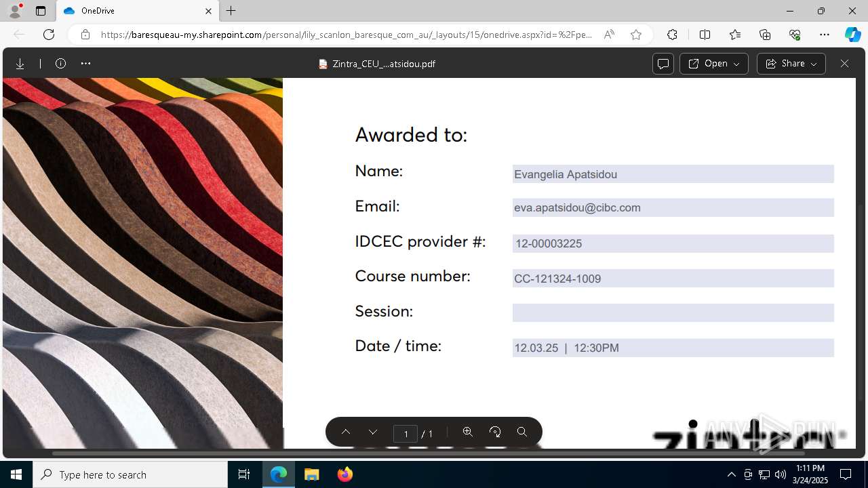
Task: Click the page number input box
Action: 406,434
